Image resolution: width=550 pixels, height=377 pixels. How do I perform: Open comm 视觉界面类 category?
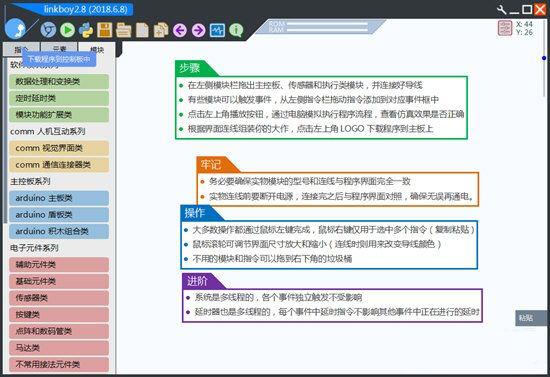tap(59, 148)
